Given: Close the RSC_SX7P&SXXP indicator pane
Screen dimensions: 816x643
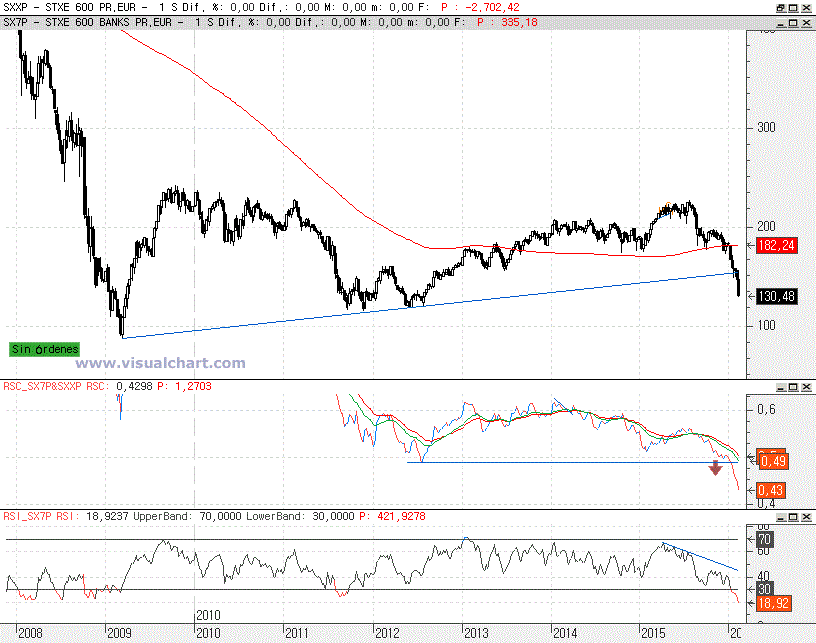Looking at the screenshot, I should (806, 387).
